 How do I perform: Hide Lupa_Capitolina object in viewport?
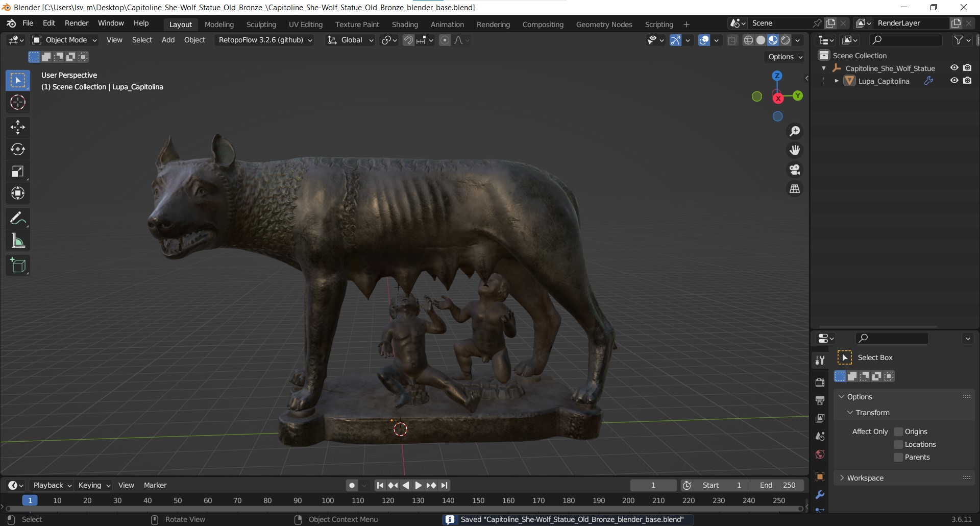click(954, 80)
